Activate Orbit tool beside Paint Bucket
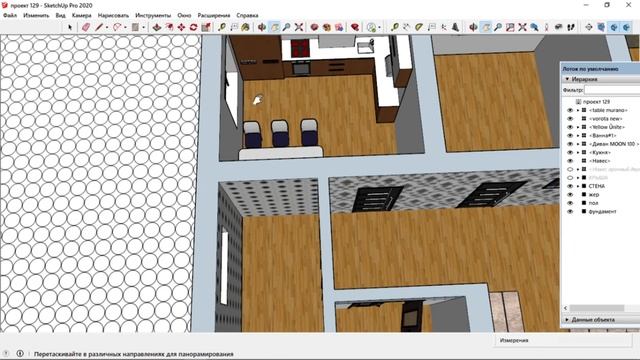 point(262,27)
